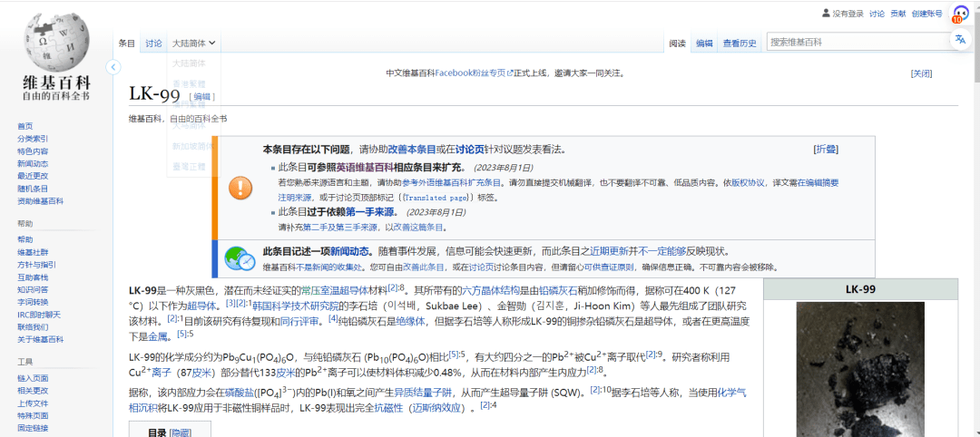
Task: Switch to the 讨论 tab next to 条目
Action: (x=153, y=44)
